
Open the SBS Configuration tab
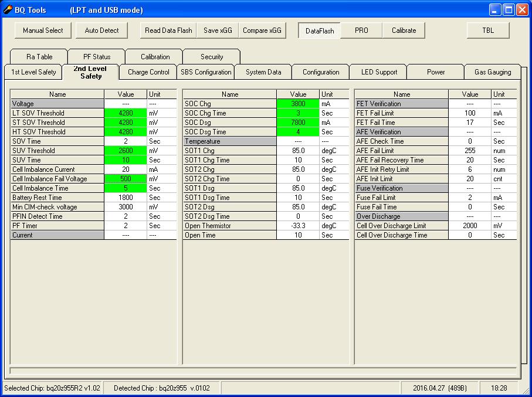[x=206, y=72]
